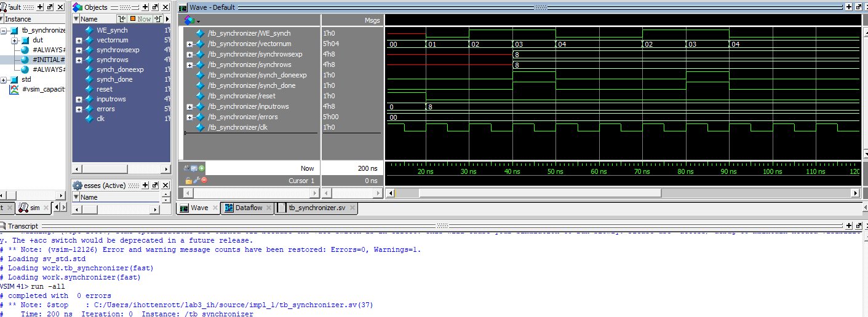Viewport: 868px width, 317px height.
Task: Click the Processes panel gear icon
Action: [78, 186]
